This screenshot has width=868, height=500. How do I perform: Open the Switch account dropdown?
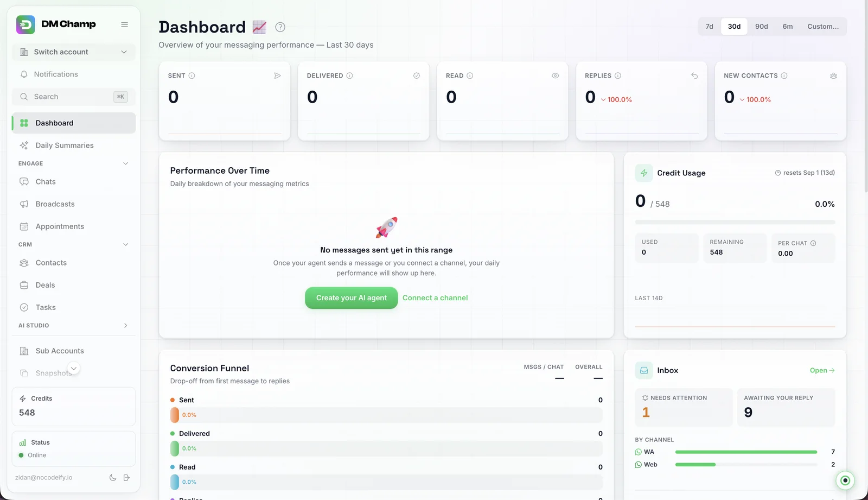pyautogui.click(x=74, y=52)
